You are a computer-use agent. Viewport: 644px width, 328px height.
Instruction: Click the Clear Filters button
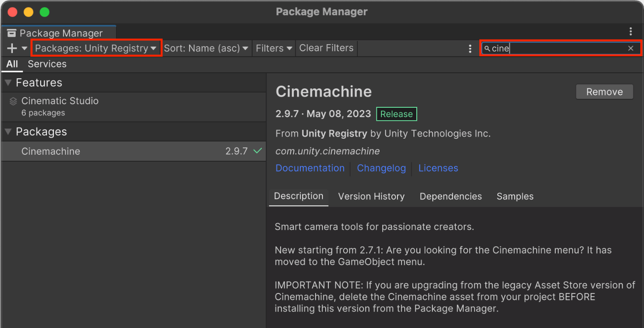[326, 48]
